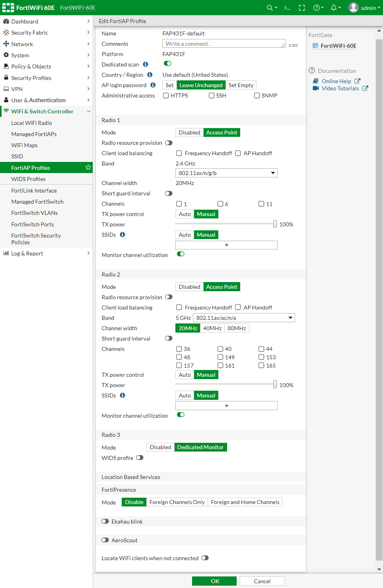
Task: Click the Security Fabric sidebar icon
Action: point(6,32)
